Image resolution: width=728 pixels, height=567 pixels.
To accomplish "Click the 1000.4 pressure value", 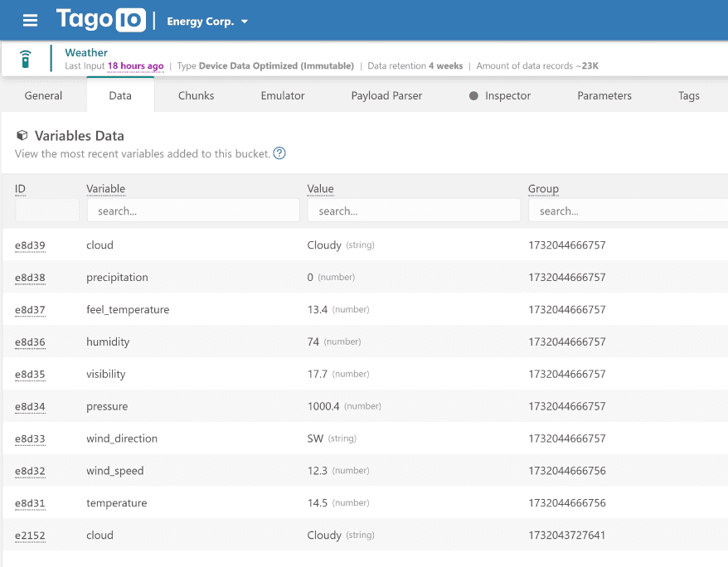I will [323, 406].
